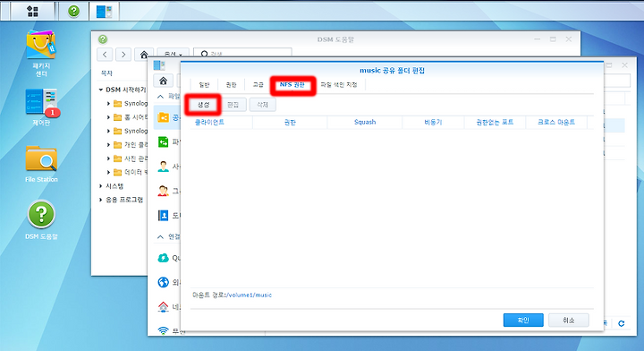The image size is (644, 351).
Task: Click the 생성 (Create) button
Action: (204, 105)
